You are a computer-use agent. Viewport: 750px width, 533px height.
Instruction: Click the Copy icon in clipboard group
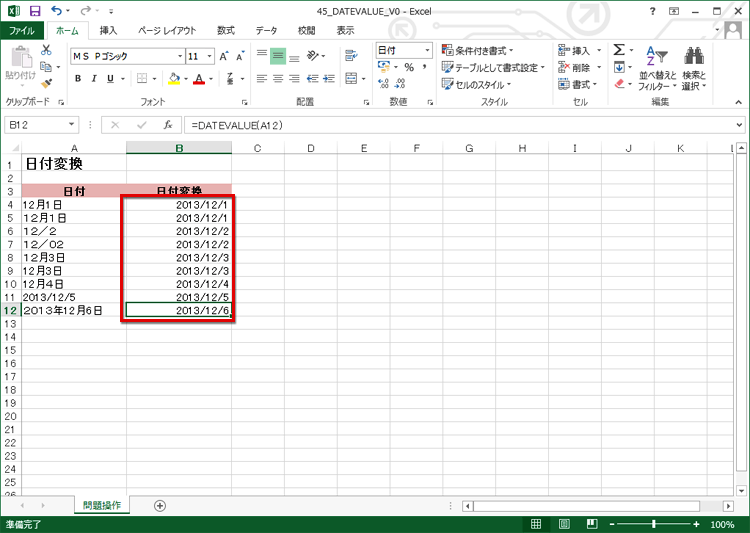(46, 67)
